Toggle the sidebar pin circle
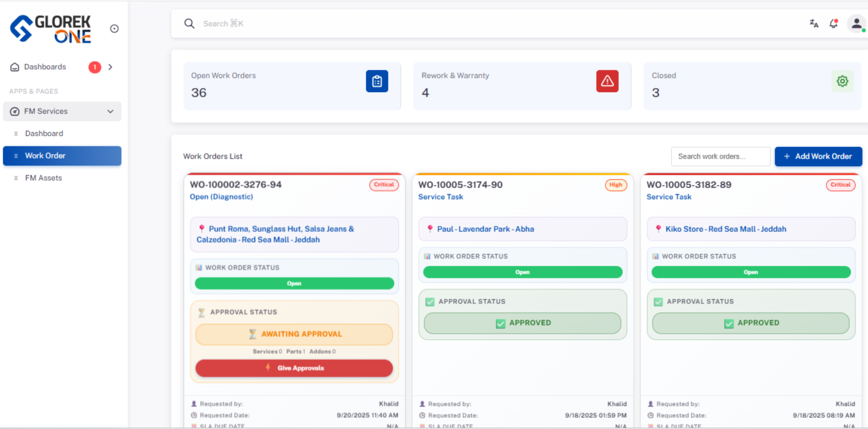The width and height of the screenshot is (868, 429). click(114, 29)
